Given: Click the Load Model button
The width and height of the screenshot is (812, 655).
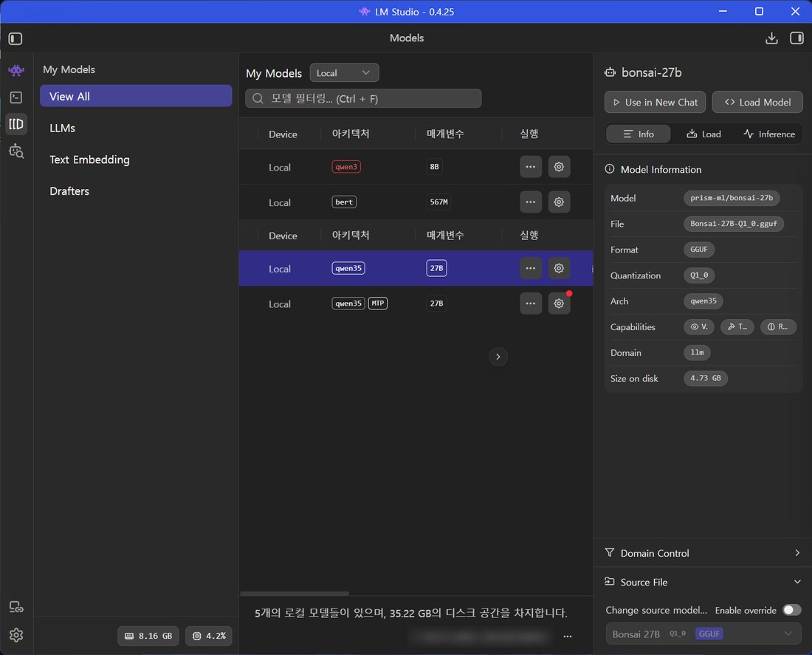Looking at the screenshot, I should (x=757, y=102).
